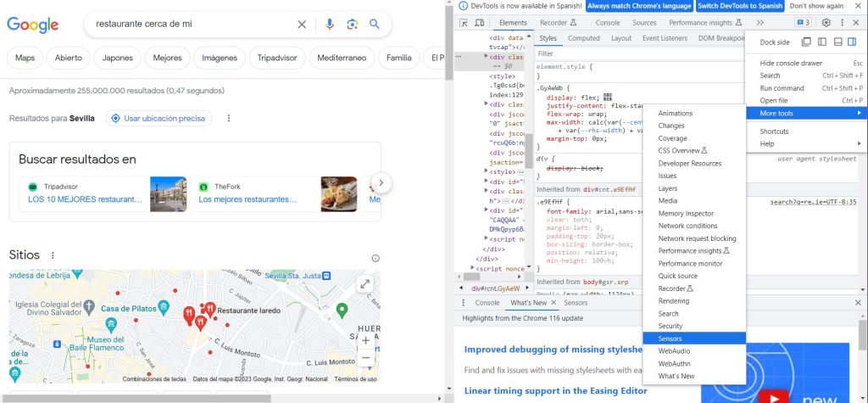Zoom out on the map with minus
The image size is (868, 403).
pyautogui.click(x=365, y=359)
